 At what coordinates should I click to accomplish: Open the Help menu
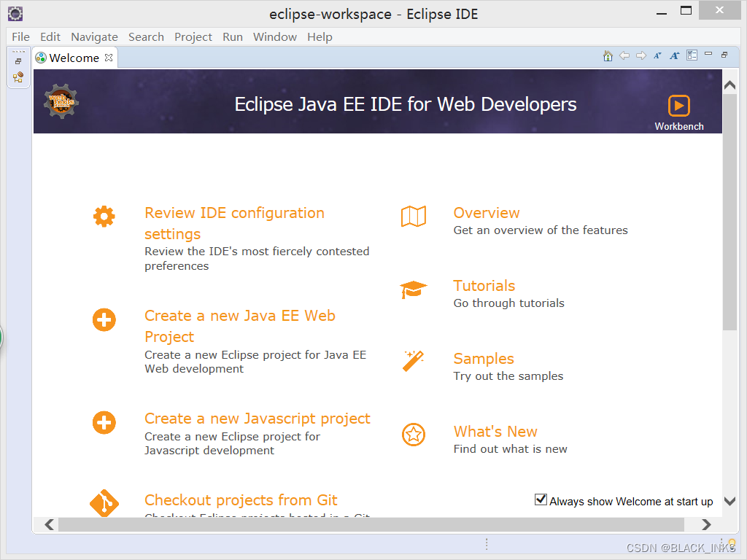pyautogui.click(x=320, y=37)
